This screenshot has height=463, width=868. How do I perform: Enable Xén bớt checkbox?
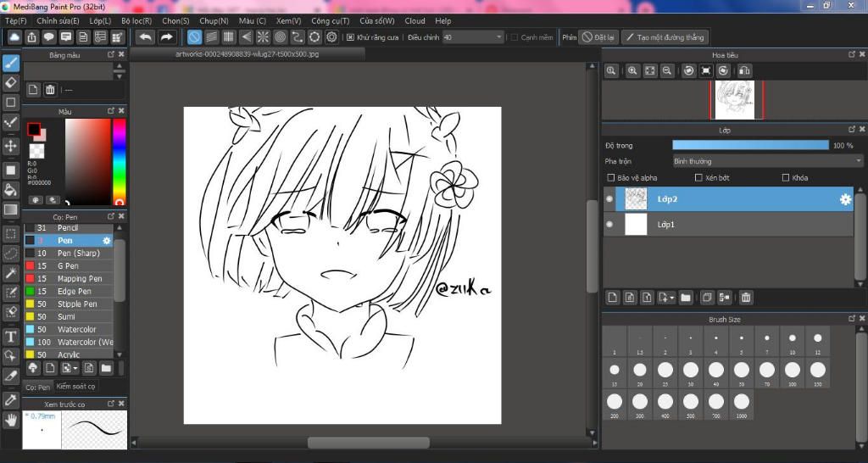tap(698, 178)
